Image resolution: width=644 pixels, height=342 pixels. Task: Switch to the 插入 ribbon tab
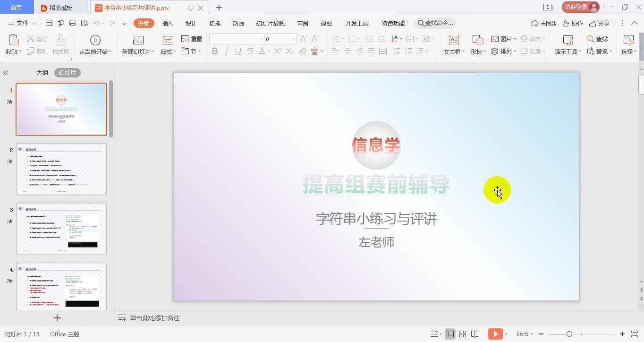tap(167, 23)
